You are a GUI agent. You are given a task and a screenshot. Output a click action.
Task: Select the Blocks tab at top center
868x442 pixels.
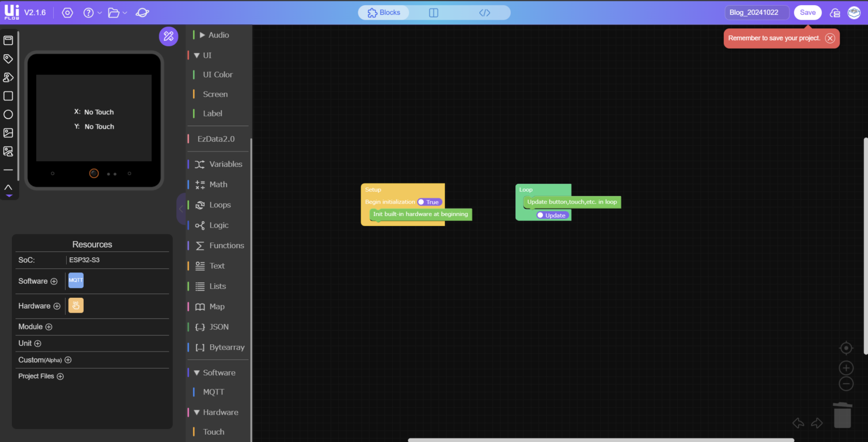point(383,12)
